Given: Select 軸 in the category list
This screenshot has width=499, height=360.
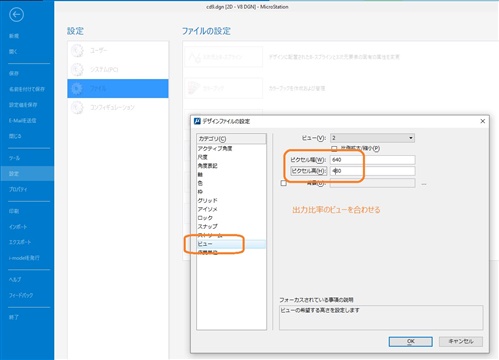Looking at the screenshot, I should [x=200, y=174].
